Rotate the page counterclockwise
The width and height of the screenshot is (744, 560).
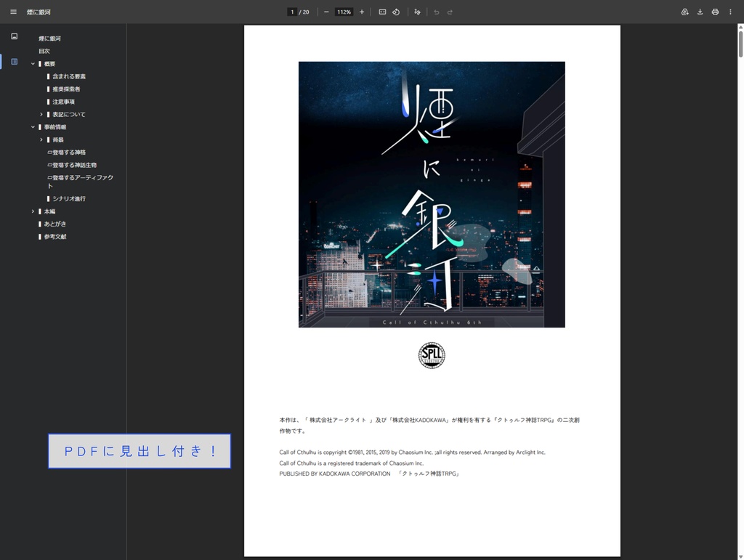396,12
